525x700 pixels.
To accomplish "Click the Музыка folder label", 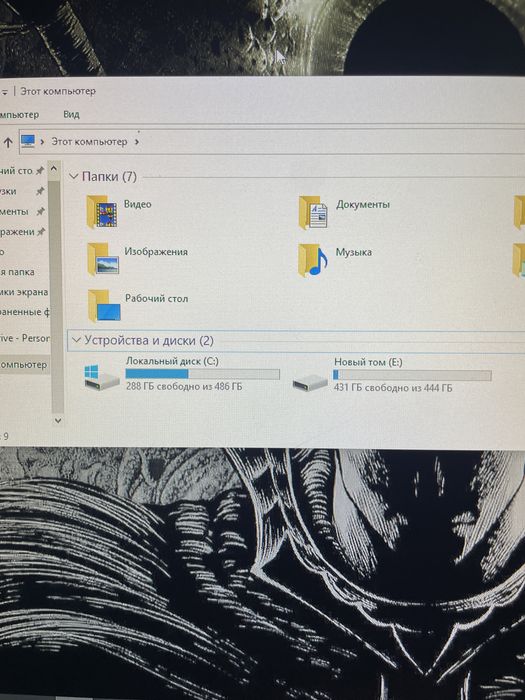I will pos(354,252).
